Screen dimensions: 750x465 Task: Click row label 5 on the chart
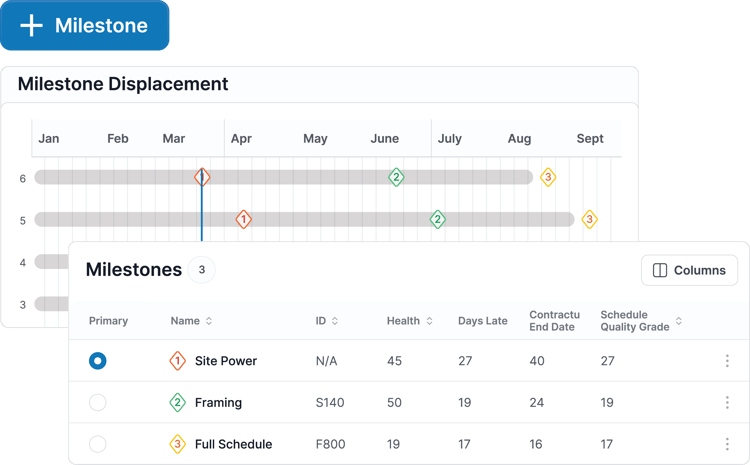[x=22, y=221]
